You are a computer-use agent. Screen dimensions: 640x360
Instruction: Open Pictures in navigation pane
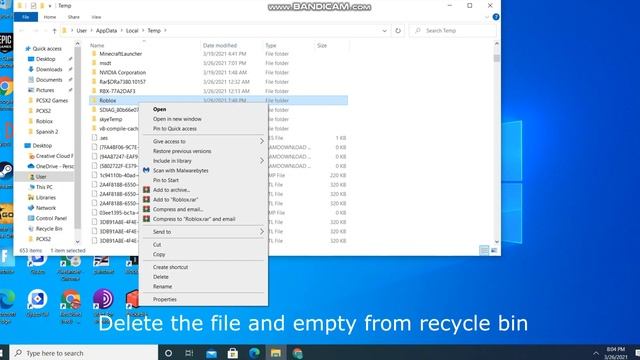(45, 90)
